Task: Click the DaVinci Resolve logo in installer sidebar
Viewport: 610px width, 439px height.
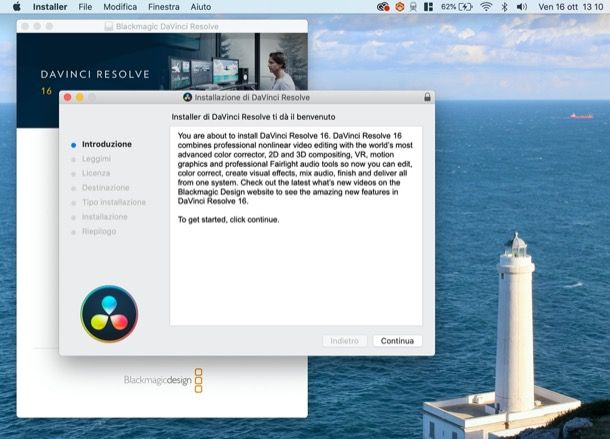Action: point(109,314)
